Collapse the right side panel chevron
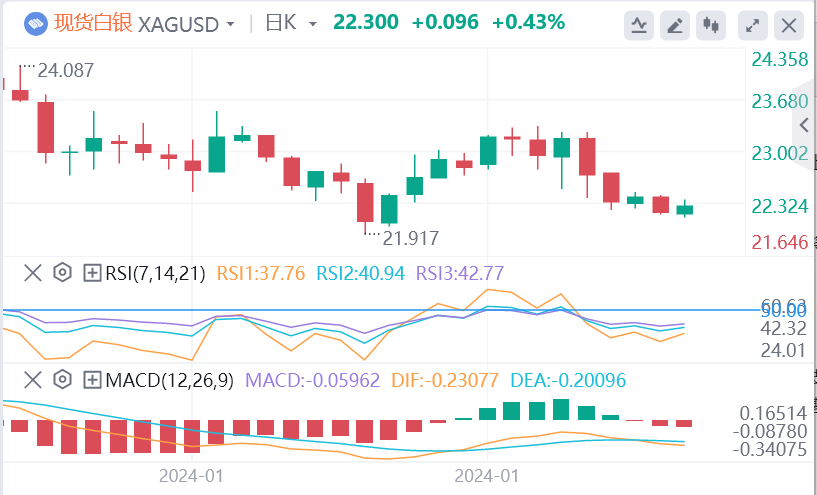817x495 pixels. tap(806, 125)
